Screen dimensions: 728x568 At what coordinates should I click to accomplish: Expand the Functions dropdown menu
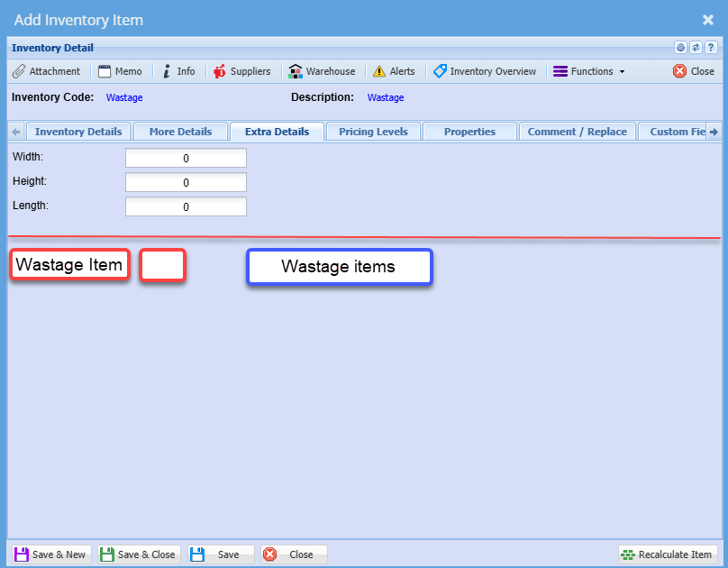pyautogui.click(x=588, y=71)
